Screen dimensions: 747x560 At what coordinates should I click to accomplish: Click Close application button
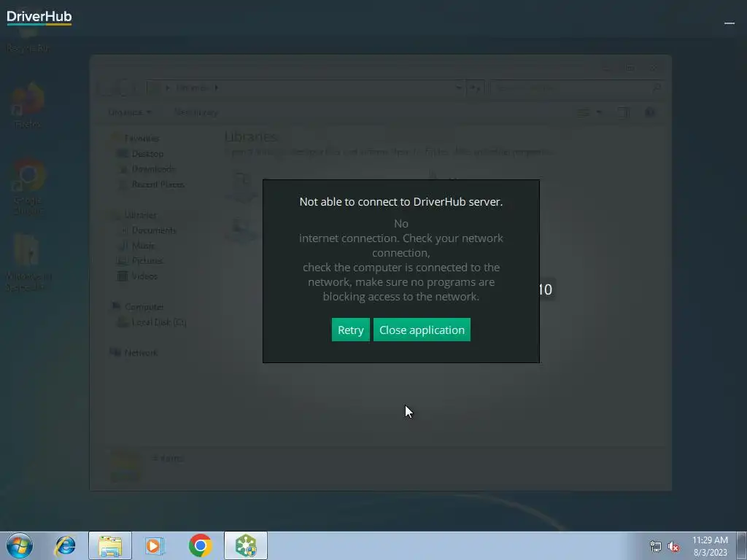click(422, 330)
